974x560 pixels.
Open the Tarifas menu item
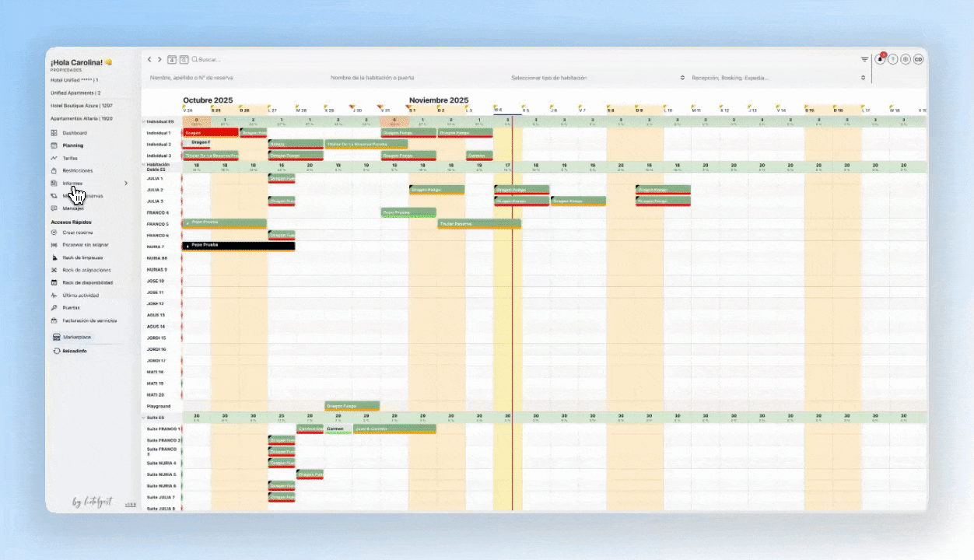pyautogui.click(x=70, y=158)
